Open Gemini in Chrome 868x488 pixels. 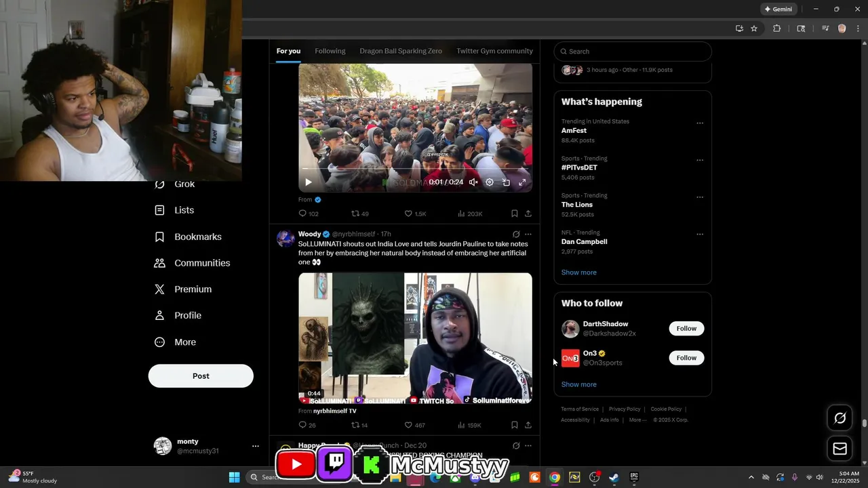tap(778, 9)
